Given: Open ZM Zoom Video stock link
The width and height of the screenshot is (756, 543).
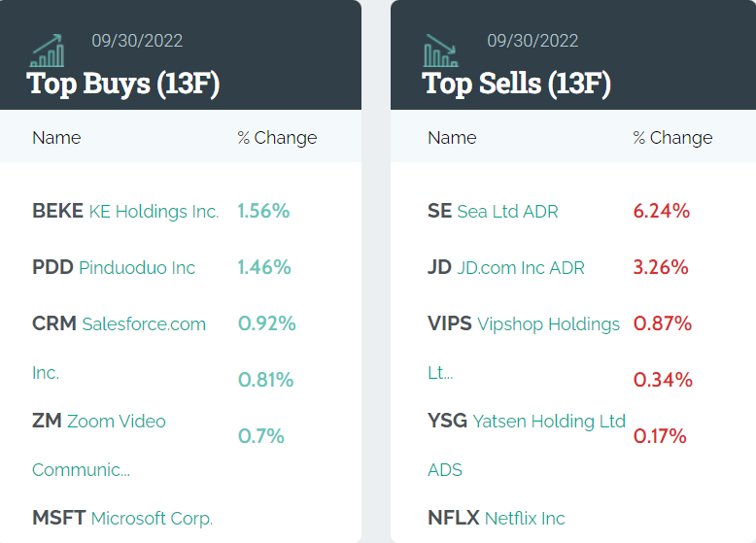Looking at the screenshot, I should click(x=99, y=421).
